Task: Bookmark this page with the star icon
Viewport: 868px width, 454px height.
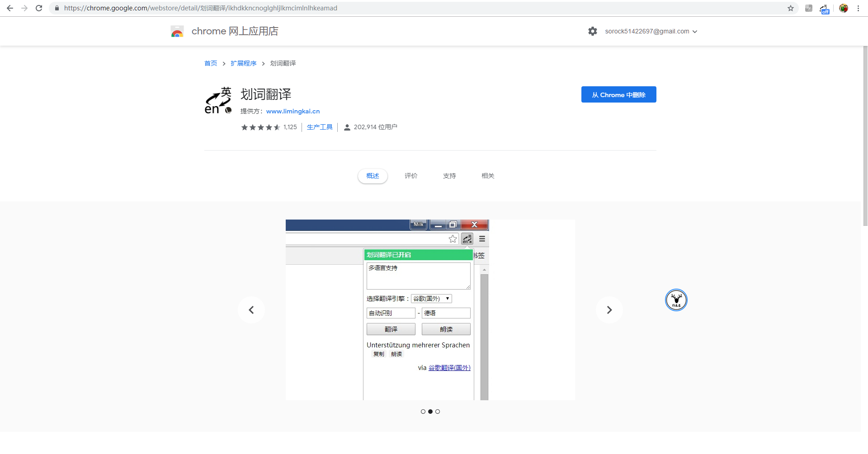Action: tap(791, 8)
